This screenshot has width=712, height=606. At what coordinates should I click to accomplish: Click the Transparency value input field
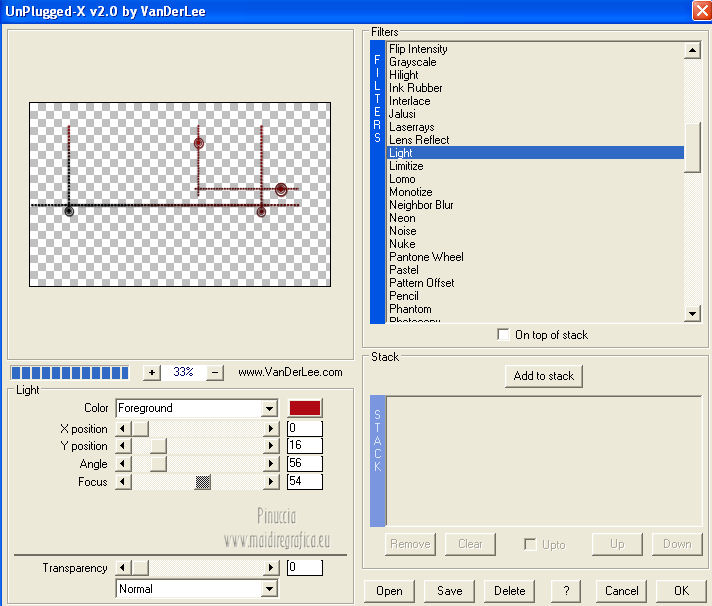pos(304,568)
